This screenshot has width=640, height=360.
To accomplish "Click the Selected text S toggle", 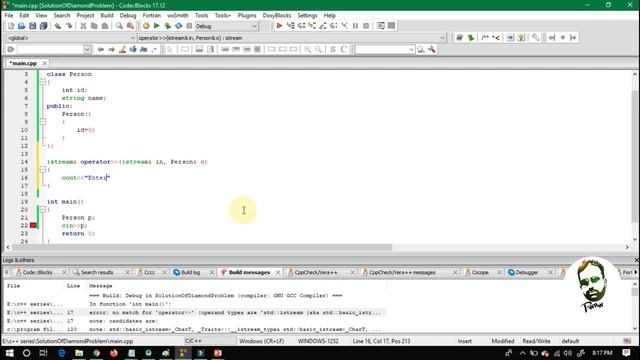I will (333, 49).
